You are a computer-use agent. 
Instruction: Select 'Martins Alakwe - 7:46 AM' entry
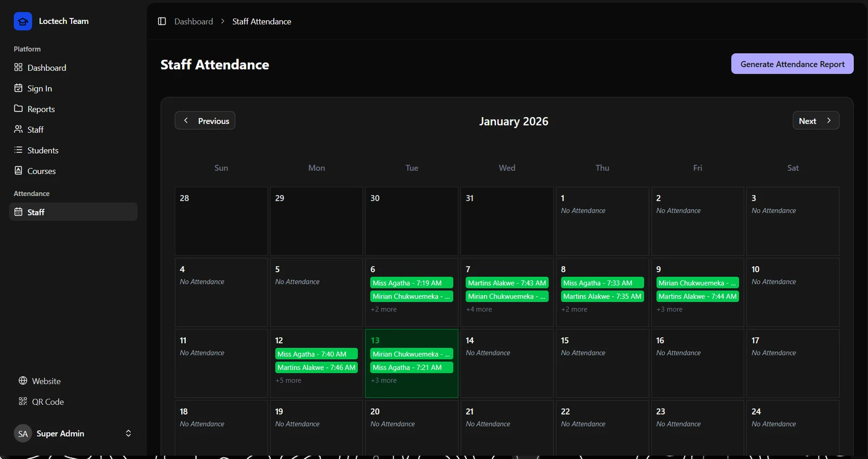pyautogui.click(x=316, y=367)
